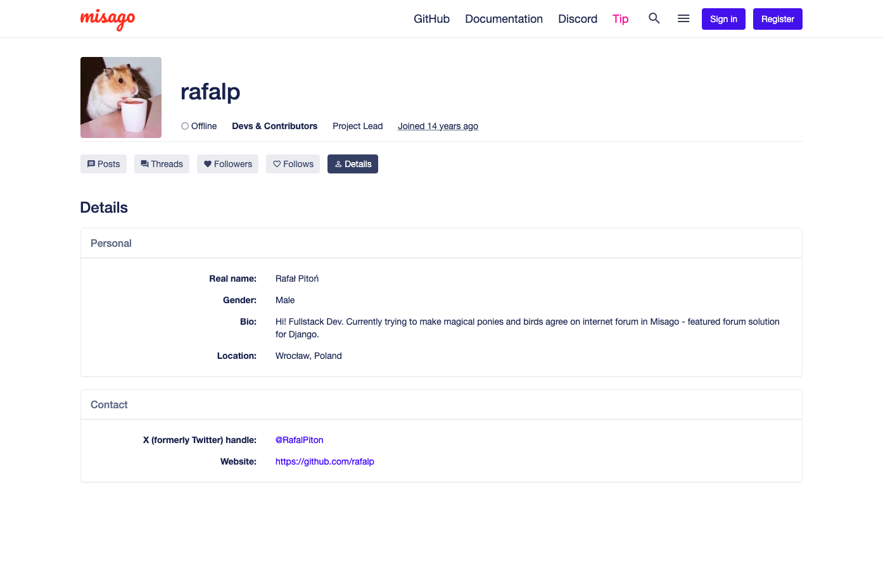Open the Discord link

coord(578,19)
